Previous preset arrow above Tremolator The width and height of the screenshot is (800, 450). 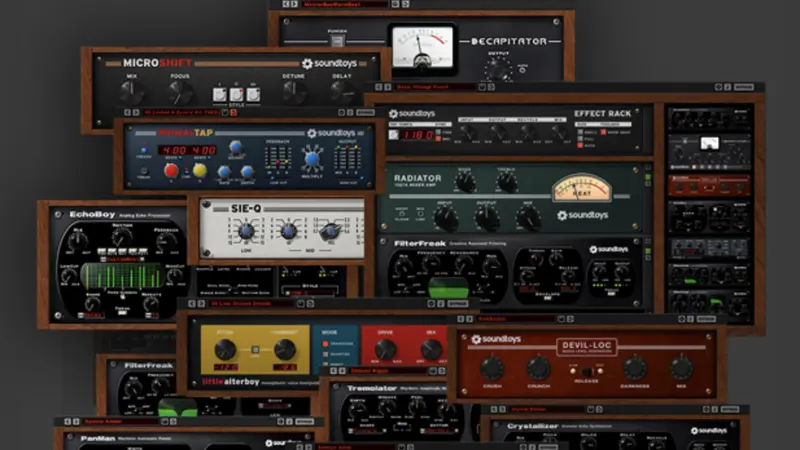[x=334, y=371]
